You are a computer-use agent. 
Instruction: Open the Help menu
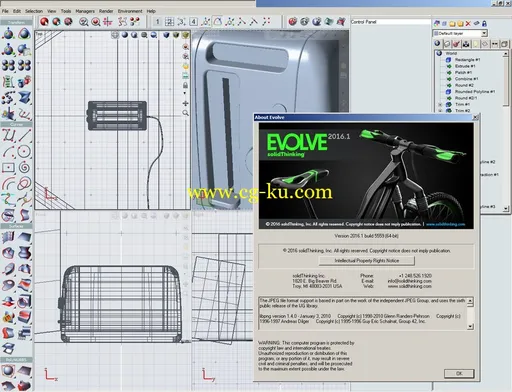[151, 11]
